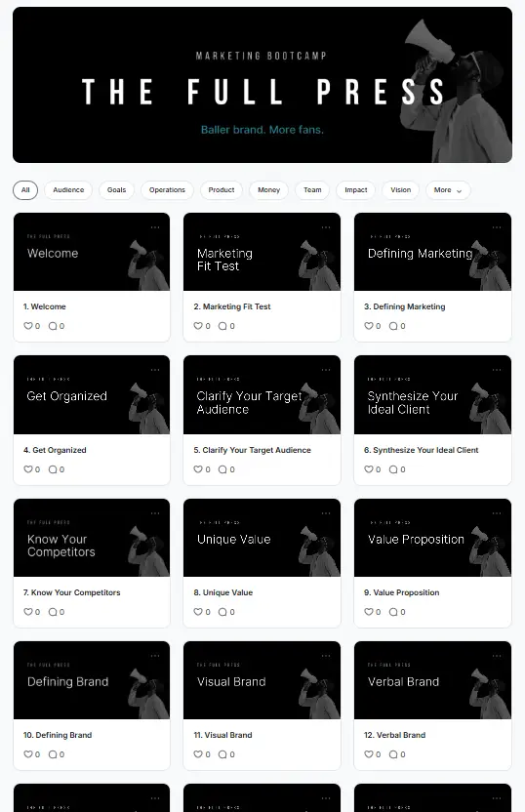Filter lessons by Vision
Screen dimensions: 525x812
pos(401,190)
